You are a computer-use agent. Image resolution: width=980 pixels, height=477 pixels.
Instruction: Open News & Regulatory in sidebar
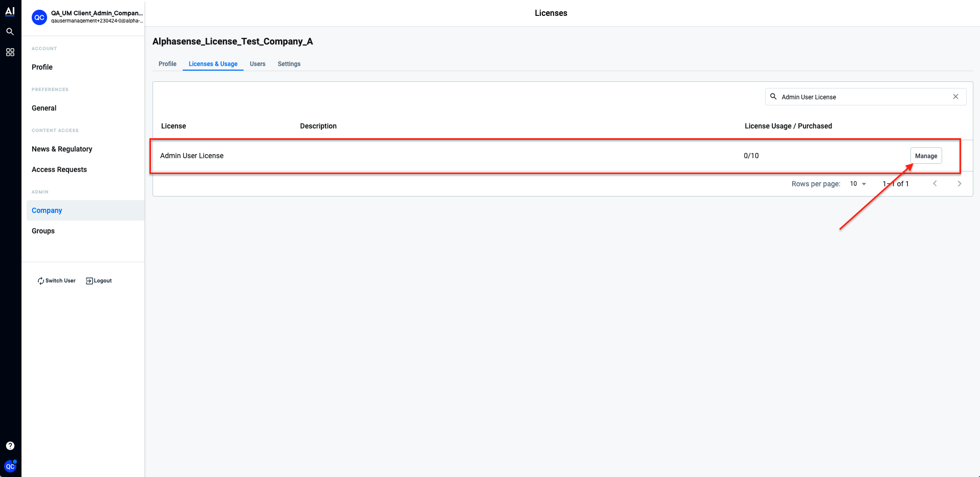coord(62,149)
